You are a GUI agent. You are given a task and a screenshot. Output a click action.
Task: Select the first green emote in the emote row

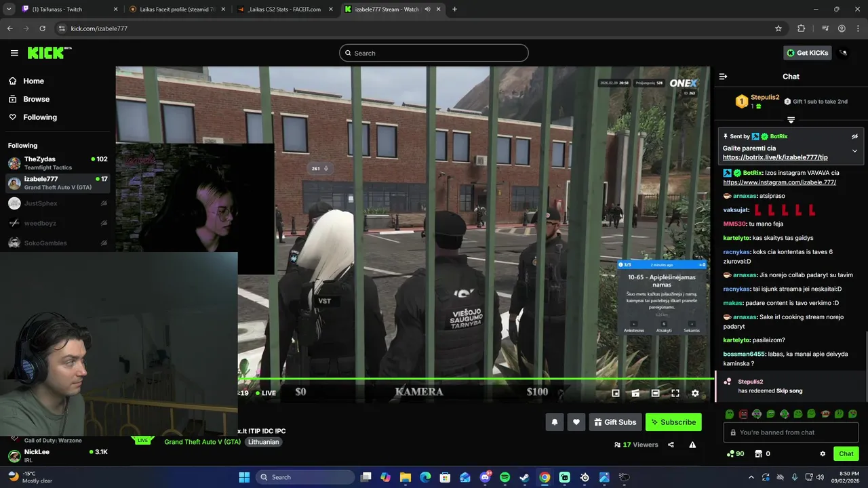[730, 413]
